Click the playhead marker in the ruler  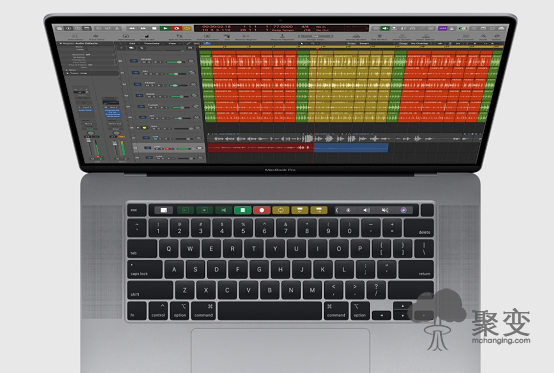[317, 48]
